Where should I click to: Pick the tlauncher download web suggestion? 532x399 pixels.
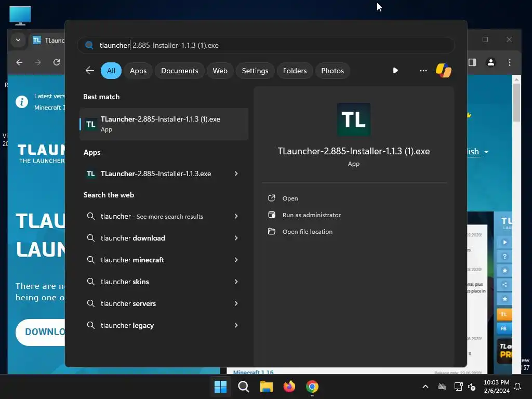tap(133, 238)
